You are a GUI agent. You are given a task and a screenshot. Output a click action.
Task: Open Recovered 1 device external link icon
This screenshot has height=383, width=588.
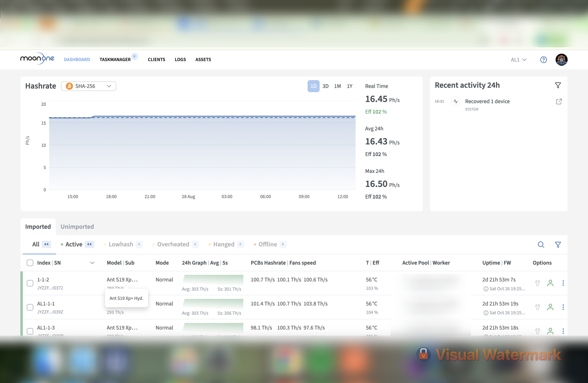click(x=559, y=101)
